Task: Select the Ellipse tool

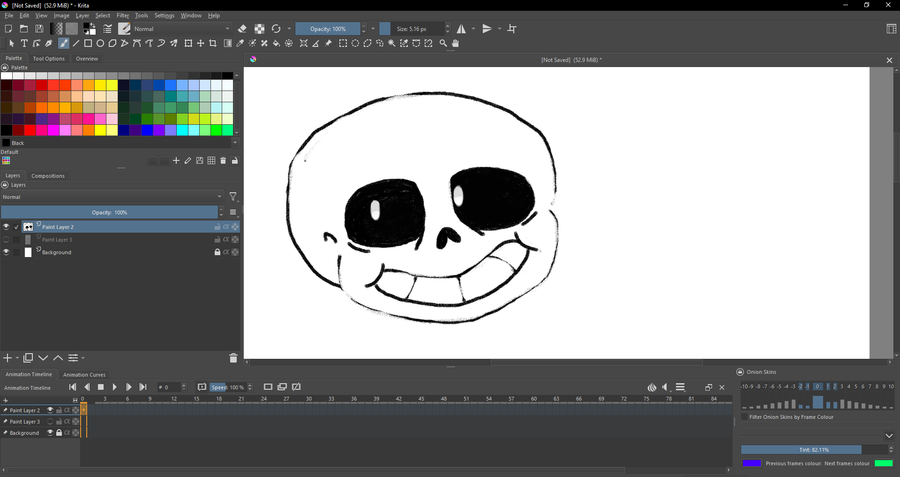Action: click(100, 43)
